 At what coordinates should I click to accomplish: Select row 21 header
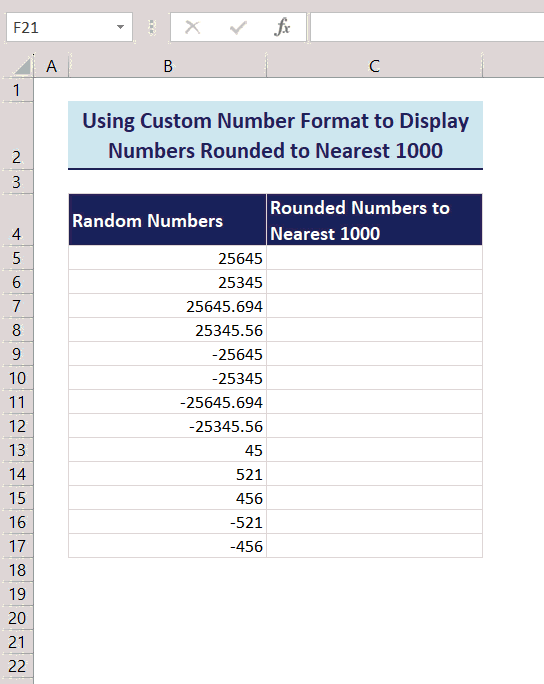pyautogui.click(x=17, y=642)
